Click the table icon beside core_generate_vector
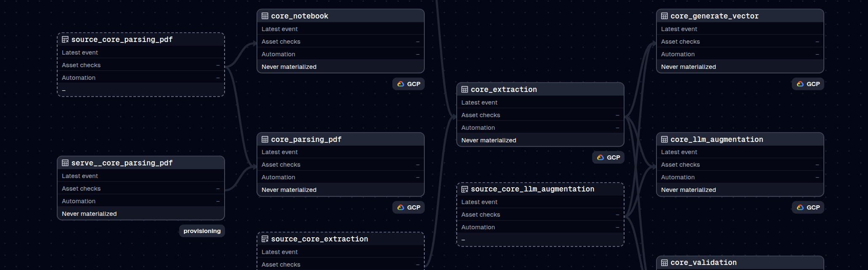Screen dimensions: 868x270 click(664, 16)
